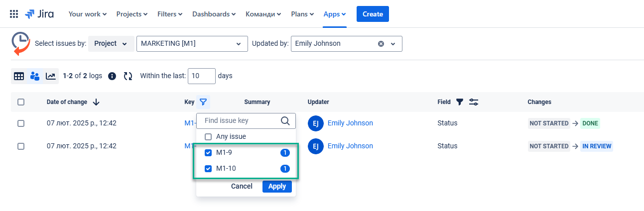644x211 pixels.
Task: Switch to chart view icon
Action: click(51, 76)
